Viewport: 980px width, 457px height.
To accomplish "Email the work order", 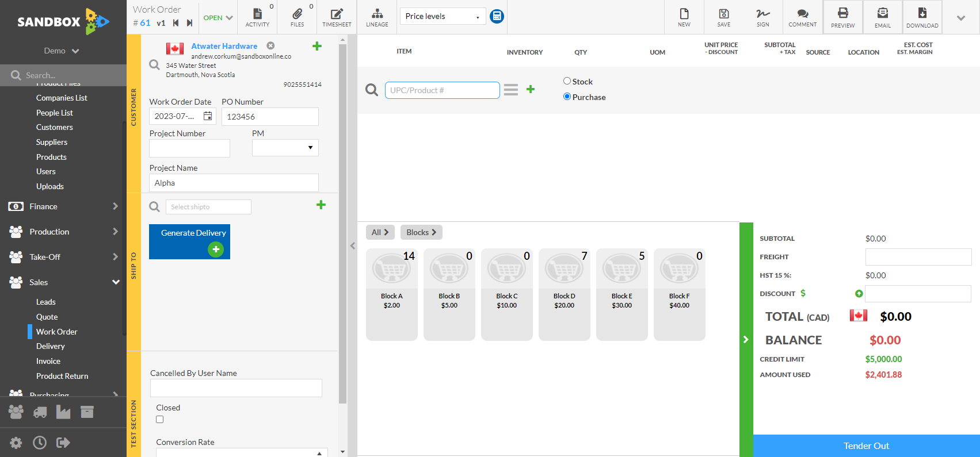I will 883,17.
